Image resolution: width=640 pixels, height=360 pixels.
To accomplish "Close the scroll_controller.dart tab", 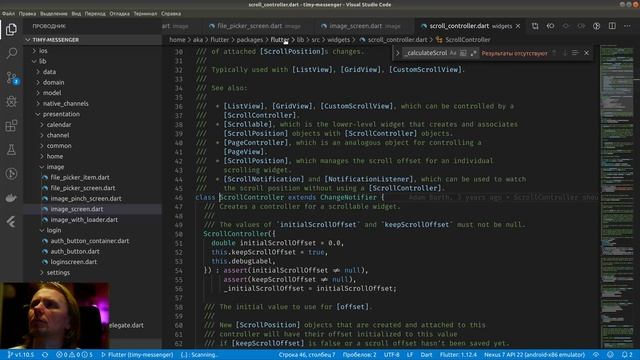I will (x=518, y=26).
